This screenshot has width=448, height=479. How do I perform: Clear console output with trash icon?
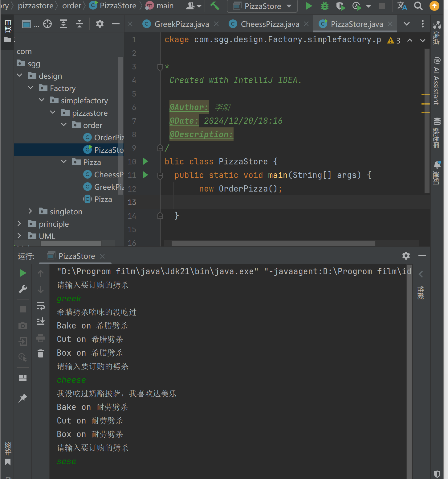pos(41,353)
